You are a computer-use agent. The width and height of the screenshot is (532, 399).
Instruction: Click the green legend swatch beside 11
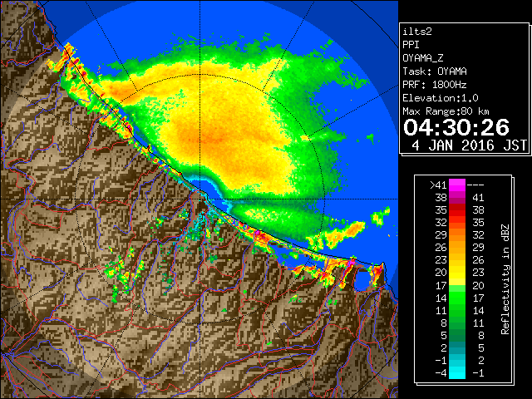[x=457, y=310]
